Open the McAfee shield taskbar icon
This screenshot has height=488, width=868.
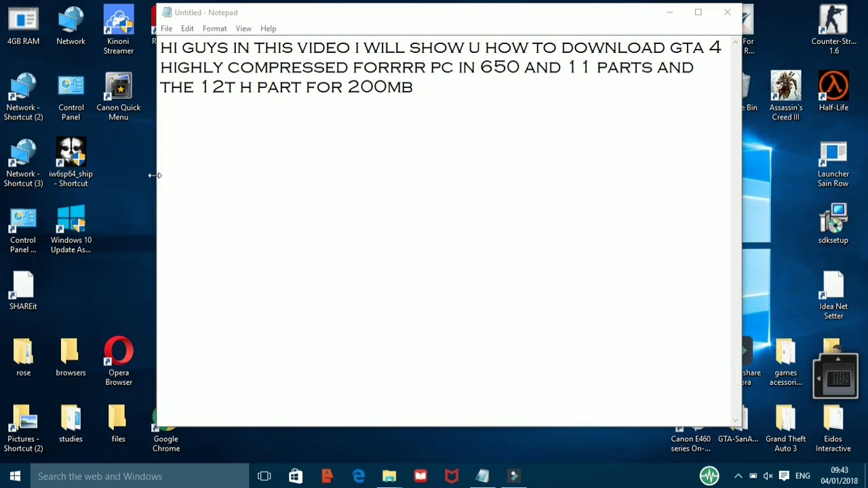[452, 476]
